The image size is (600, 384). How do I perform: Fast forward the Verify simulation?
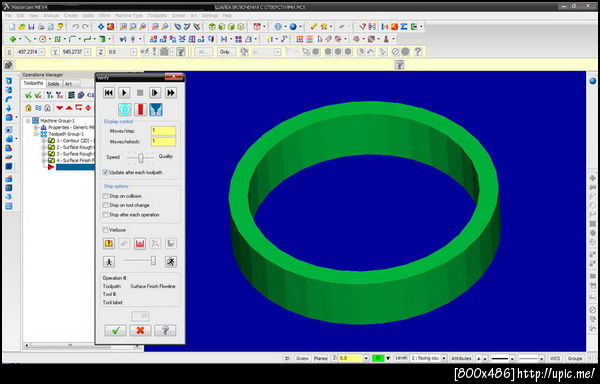click(171, 93)
